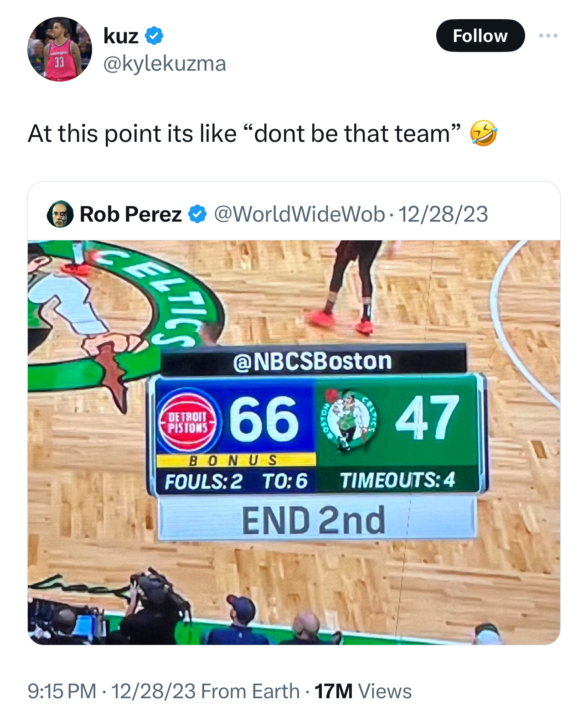588x716 pixels.
Task: Open the @WorldWideWob handle
Action: (299, 214)
